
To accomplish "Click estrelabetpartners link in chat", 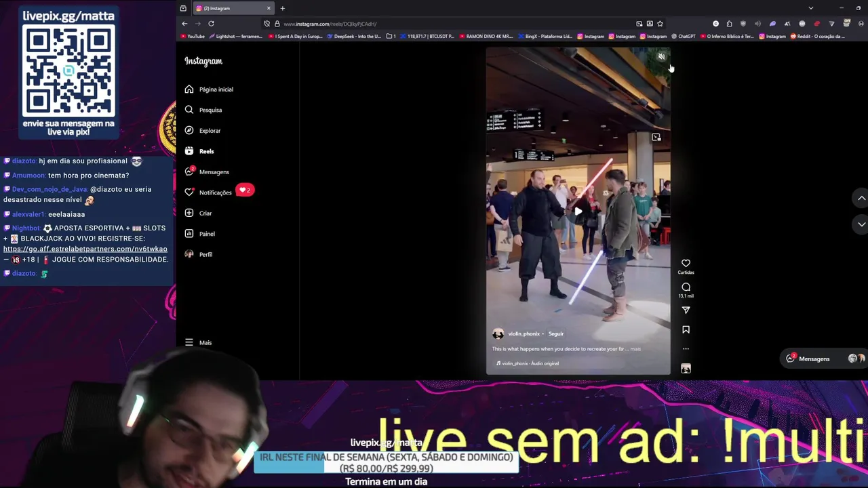I will pyautogui.click(x=85, y=249).
